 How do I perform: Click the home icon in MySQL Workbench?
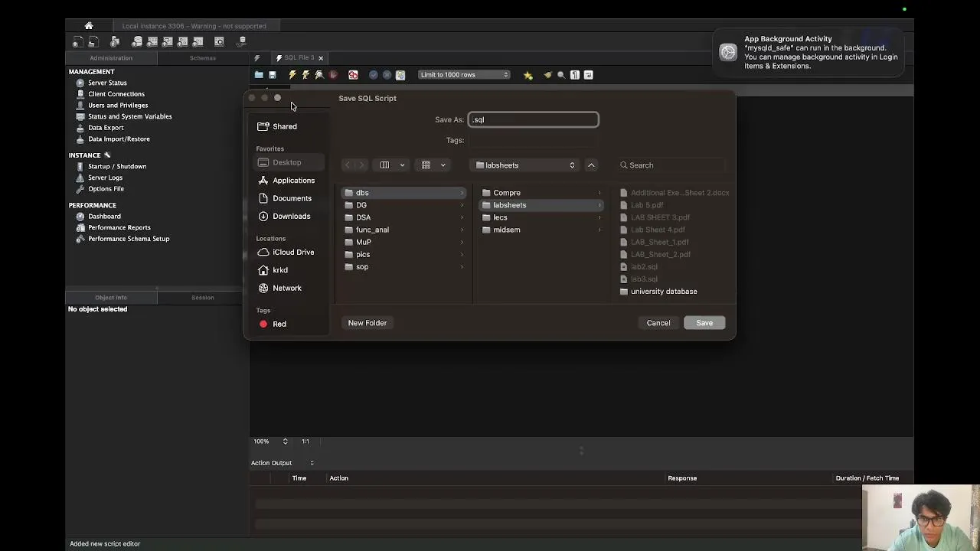[x=89, y=25]
